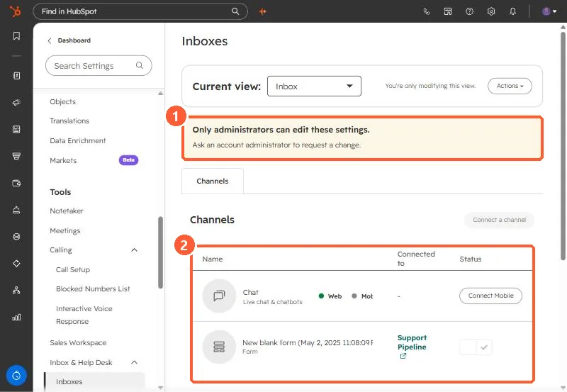Click the settings sidebar scrollbar thumb
Image resolution: width=567 pixels, height=392 pixels.
click(x=160, y=252)
